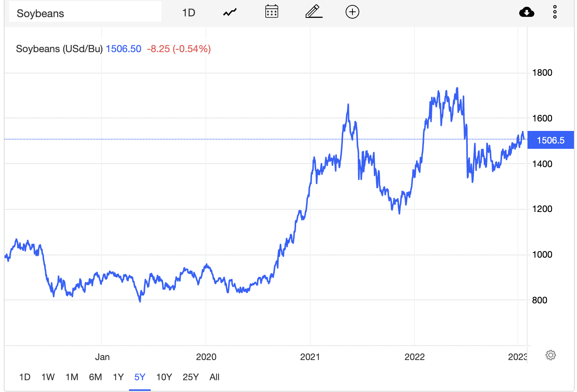Click the 2022 date axis label
The image size is (577, 392).
point(414,357)
